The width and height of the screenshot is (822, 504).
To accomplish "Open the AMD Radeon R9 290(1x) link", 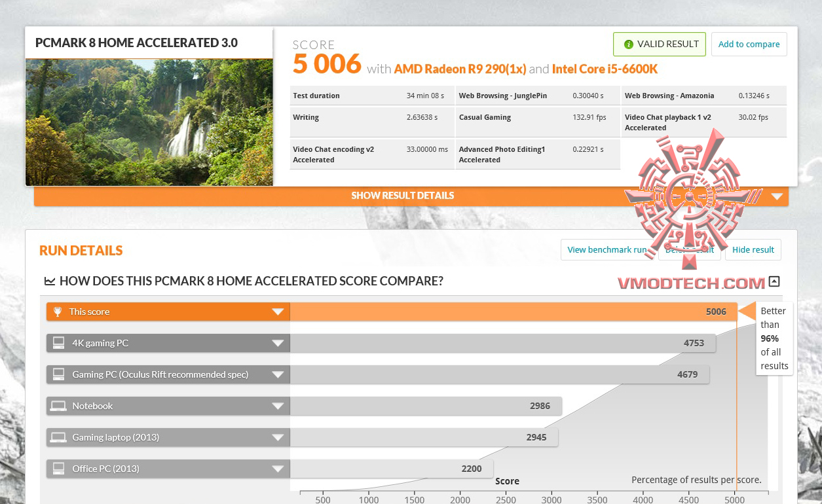I will pos(460,69).
